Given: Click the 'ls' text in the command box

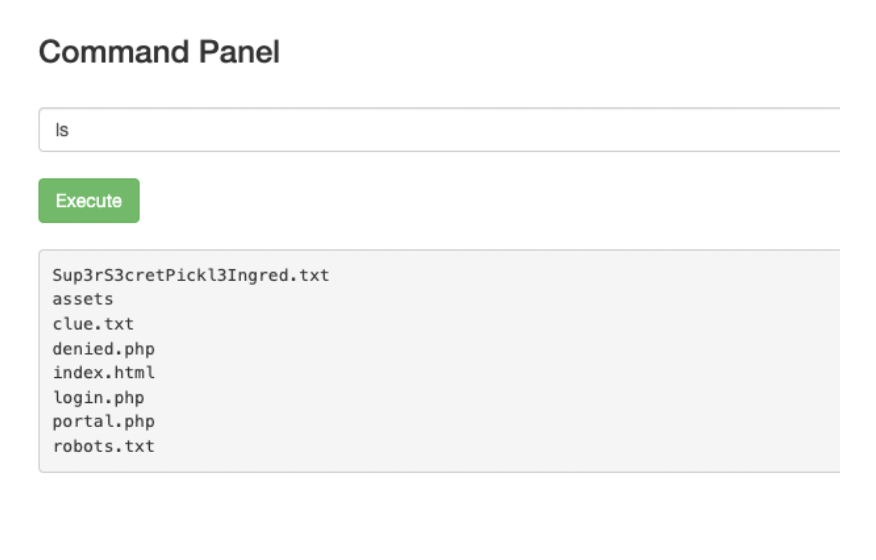Looking at the screenshot, I should tap(62, 131).
